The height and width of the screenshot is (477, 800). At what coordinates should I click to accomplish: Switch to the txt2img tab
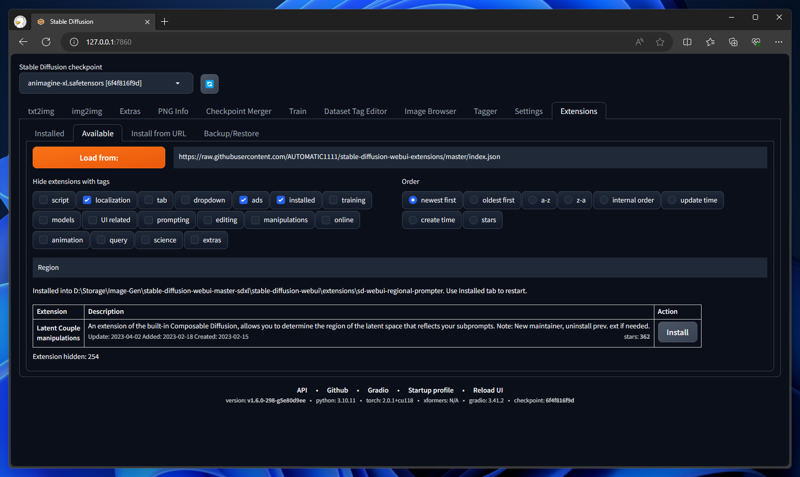tap(41, 111)
